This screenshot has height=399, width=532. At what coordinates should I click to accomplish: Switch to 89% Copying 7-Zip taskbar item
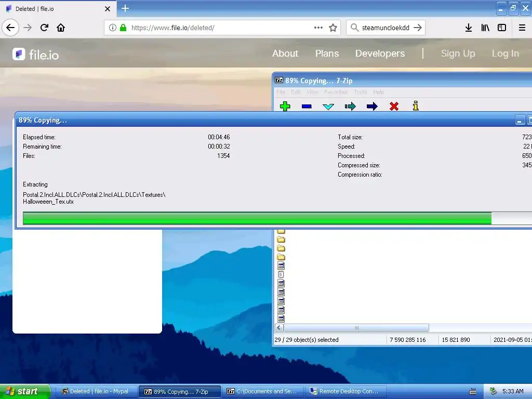click(179, 392)
